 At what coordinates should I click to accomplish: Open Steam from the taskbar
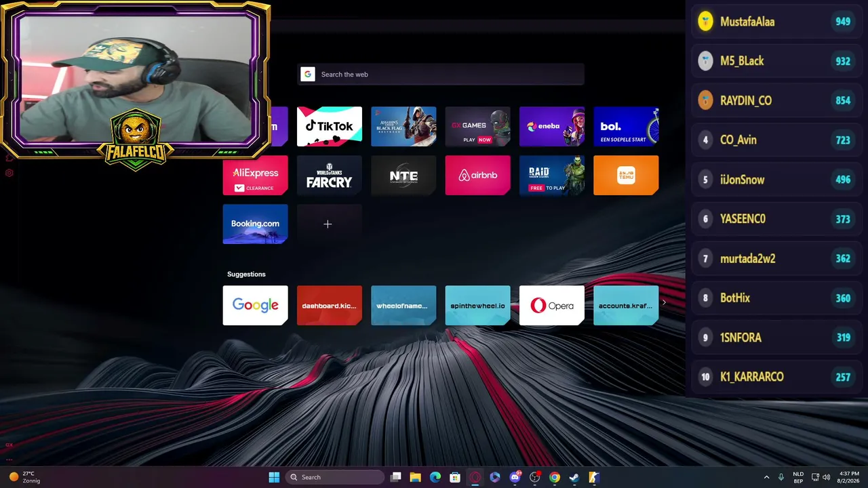[574, 477]
